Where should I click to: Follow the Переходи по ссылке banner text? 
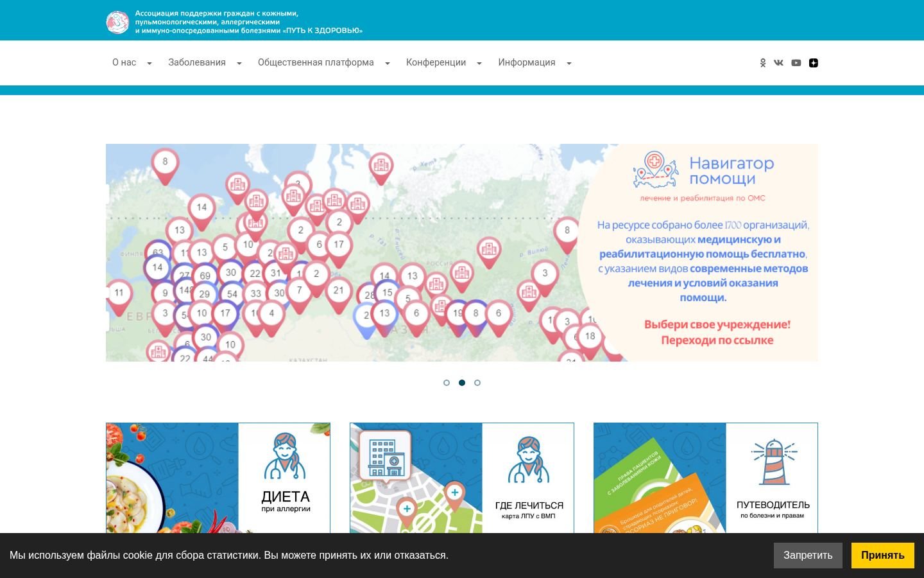(717, 340)
